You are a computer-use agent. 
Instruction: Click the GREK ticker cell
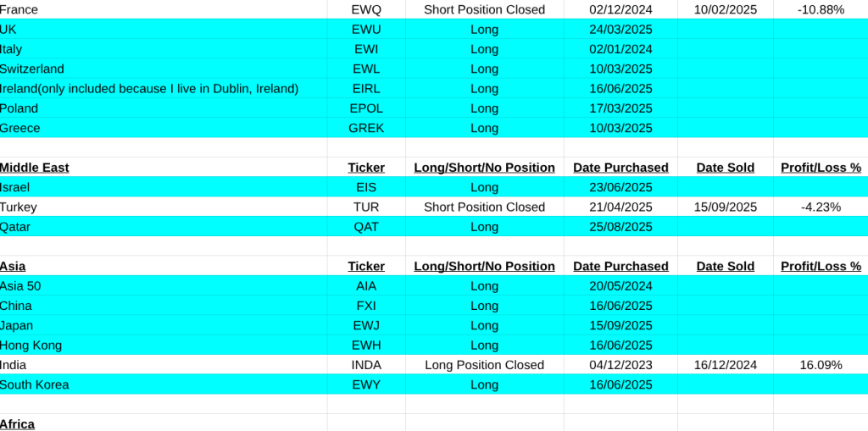366,128
